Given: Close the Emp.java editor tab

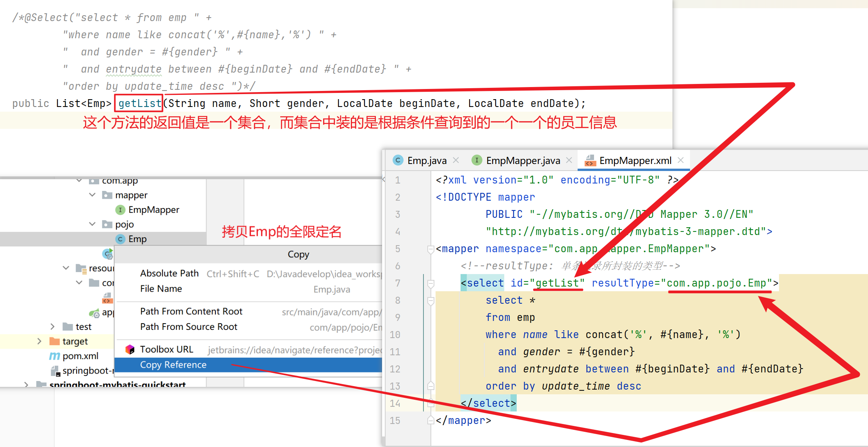Looking at the screenshot, I should click(455, 160).
